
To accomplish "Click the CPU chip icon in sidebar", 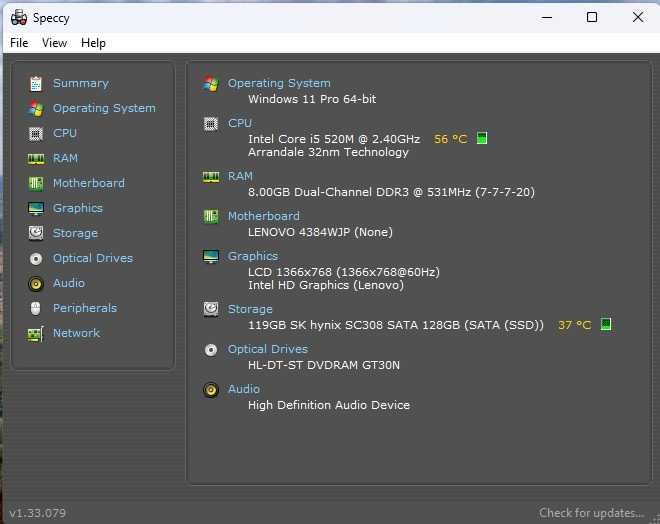I will point(36,133).
